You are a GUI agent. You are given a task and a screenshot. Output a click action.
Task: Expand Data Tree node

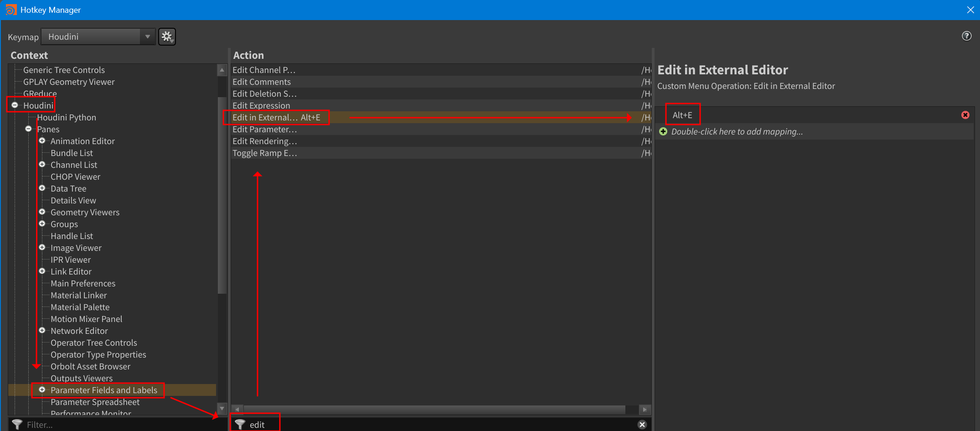[x=42, y=188]
